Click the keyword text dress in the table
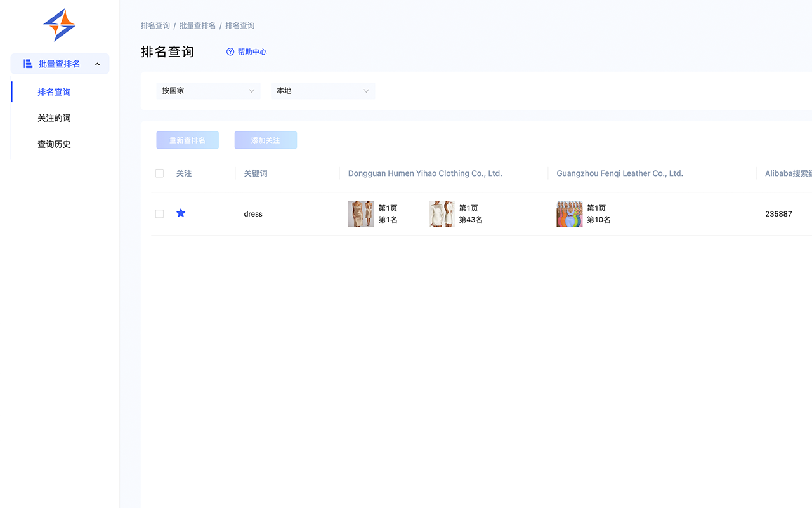 point(252,213)
